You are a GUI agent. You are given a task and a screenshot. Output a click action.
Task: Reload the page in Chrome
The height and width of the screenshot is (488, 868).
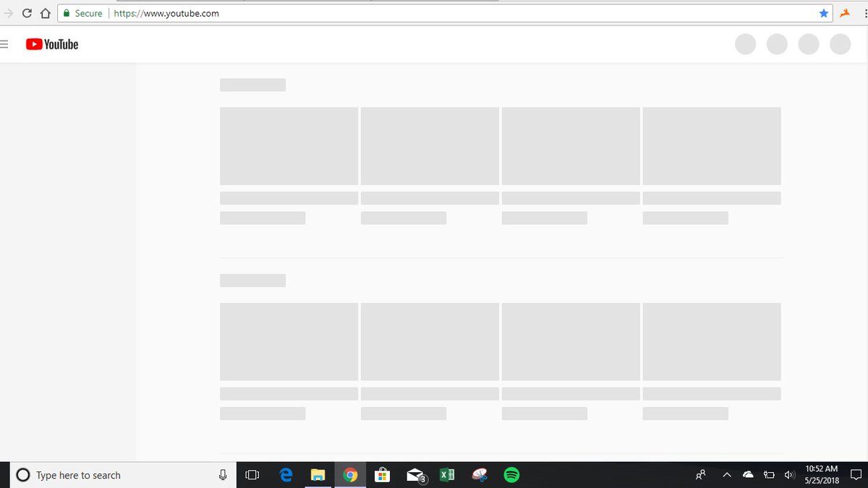click(27, 13)
